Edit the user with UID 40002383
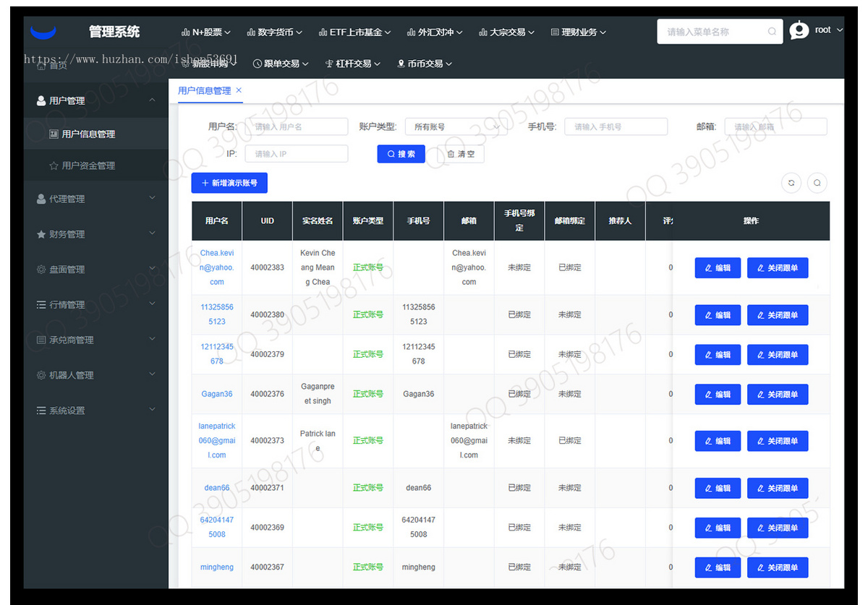 [x=718, y=267]
